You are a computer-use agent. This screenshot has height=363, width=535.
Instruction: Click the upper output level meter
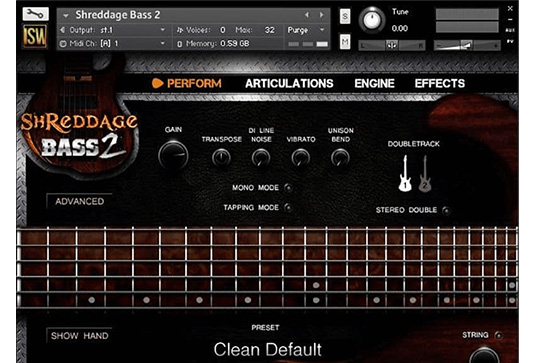click(467, 14)
